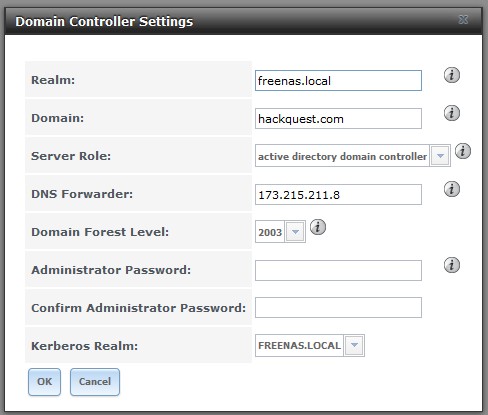Click the DNS Forwarder IP address field
This screenshot has width=488, height=415.
coord(338,194)
